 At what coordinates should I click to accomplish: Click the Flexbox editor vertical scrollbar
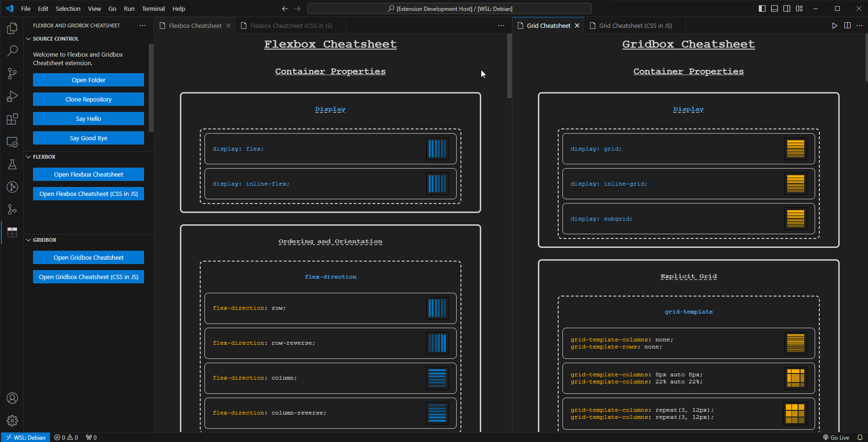click(510, 66)
